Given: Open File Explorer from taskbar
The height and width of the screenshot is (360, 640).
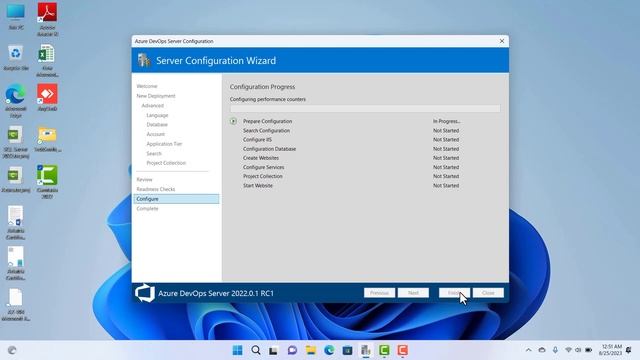Looking at the screenshot, I should coord(311,350).
